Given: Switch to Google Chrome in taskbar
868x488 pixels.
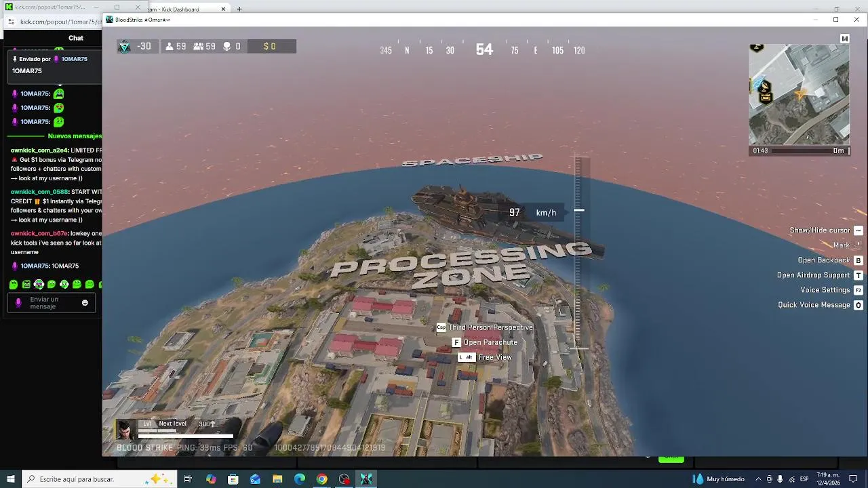Looking at the screenshot, I should 322,479.
